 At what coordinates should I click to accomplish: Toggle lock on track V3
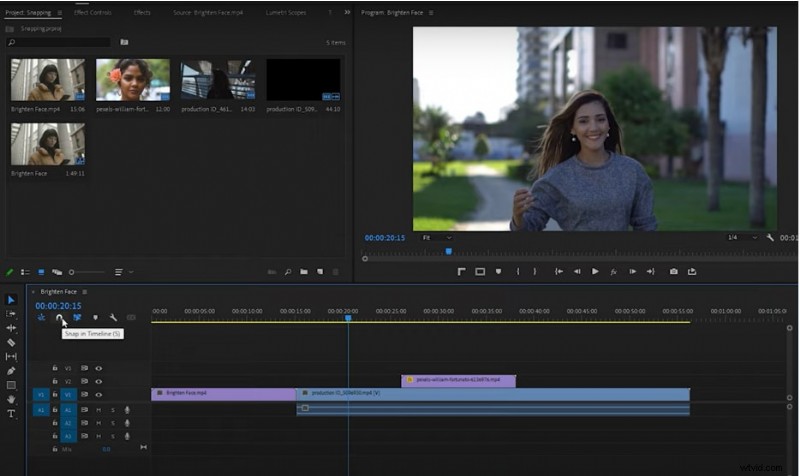point(55,368)
